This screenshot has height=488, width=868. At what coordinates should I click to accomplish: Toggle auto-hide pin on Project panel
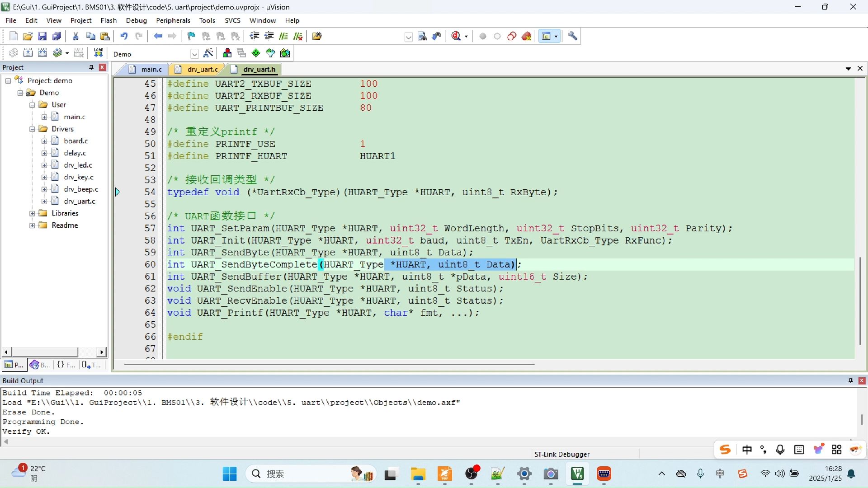pos(91,67)
